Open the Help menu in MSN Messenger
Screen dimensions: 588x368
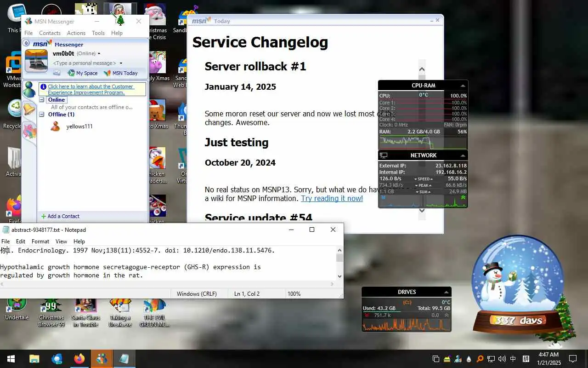[x=117, y=33]
